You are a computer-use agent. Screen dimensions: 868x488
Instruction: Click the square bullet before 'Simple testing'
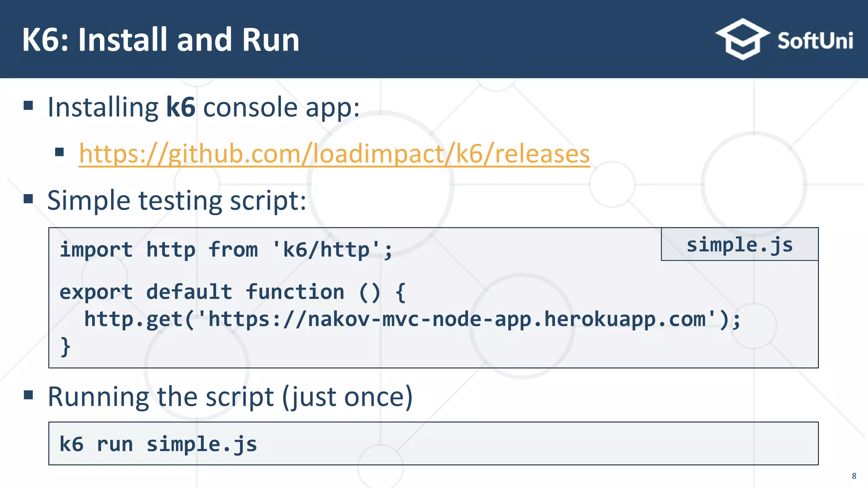click(x=28, y=199)
